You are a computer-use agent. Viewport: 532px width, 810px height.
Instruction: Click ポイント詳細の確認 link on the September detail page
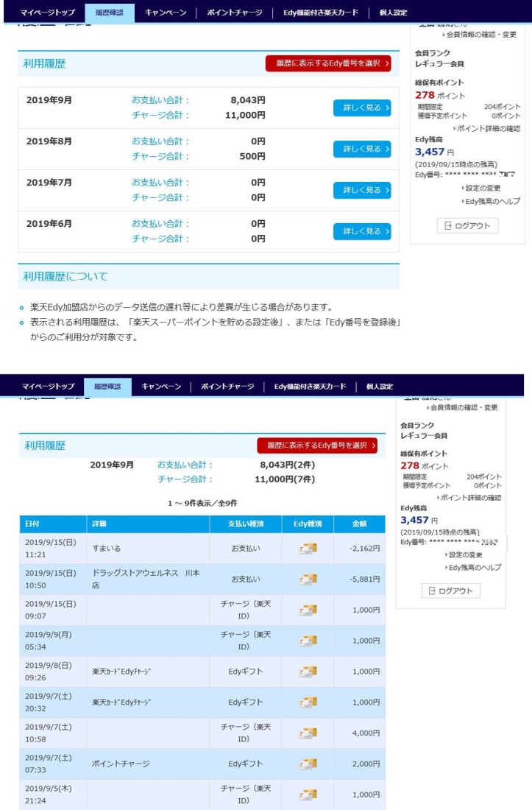pyautogui.click(x=469, y=498)
